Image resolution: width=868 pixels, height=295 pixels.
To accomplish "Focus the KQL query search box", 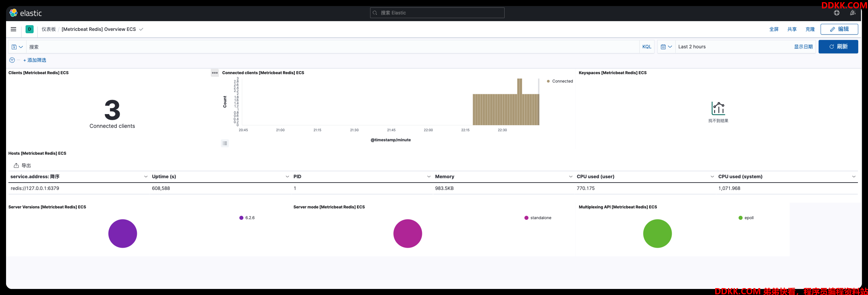I will tap(333, 47).
